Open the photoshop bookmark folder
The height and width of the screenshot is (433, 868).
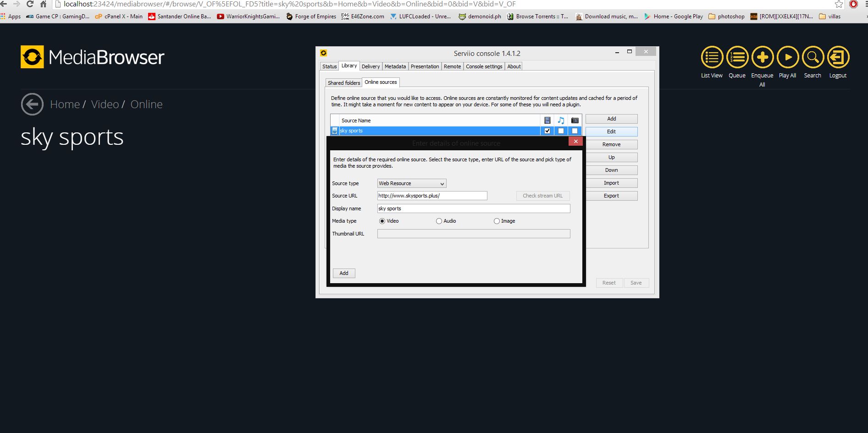tap(726, 16)
